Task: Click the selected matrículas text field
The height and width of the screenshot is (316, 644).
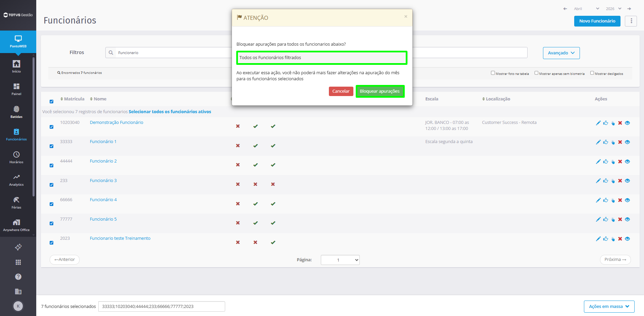Action: (161, 307)
